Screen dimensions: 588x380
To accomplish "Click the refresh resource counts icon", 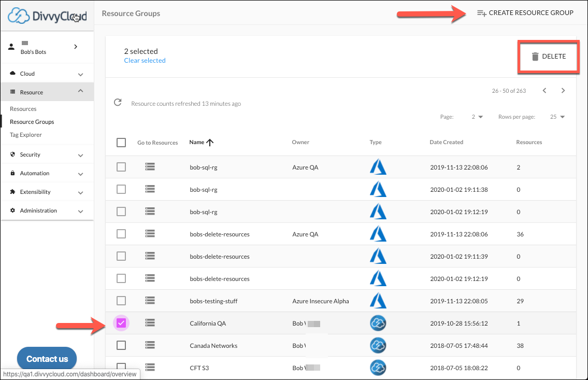I will (118, 103).
